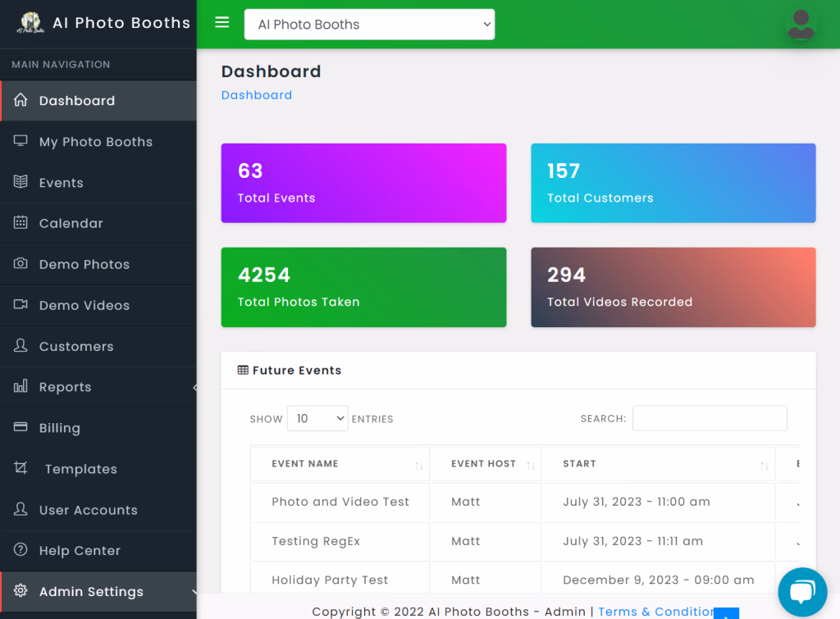
Task: Open Templates page from sidebar
Action: click(98, 469)
